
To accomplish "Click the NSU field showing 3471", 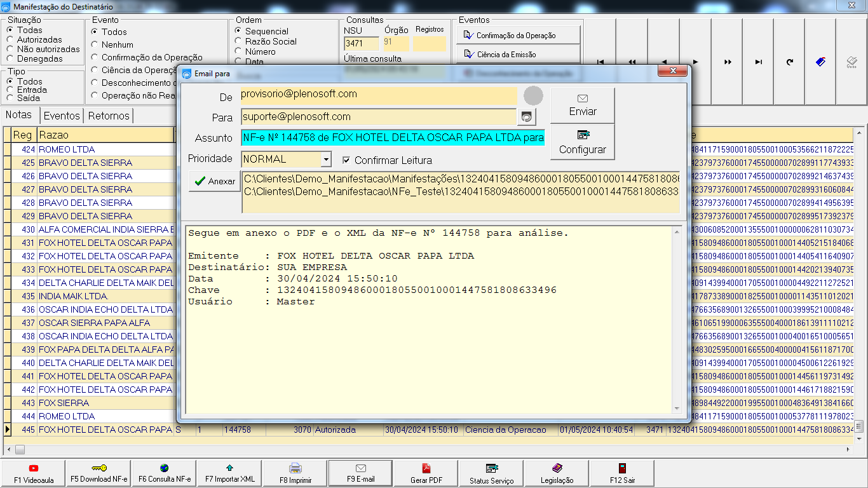I will click(362, 43).
